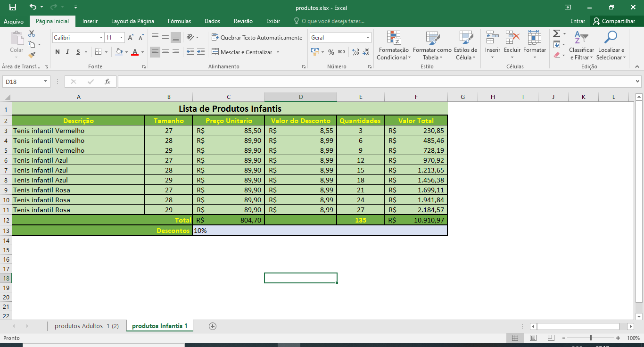Apply thousands separator (000) style
The image size is (644, 347).
[341, 52]
